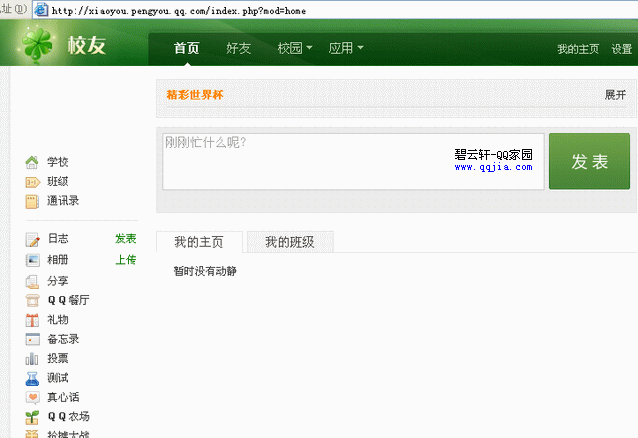Click the green 发表 submit button
The height and width of the screenshot is (438, 638).
[589, 161]
